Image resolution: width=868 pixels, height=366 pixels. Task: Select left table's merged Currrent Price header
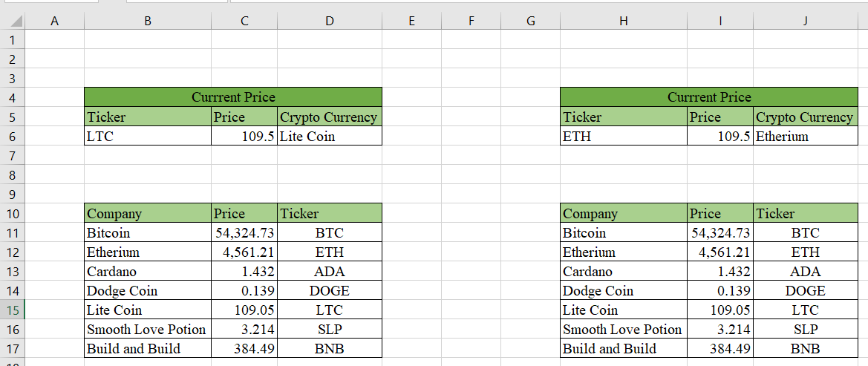(x=233, y=97)
